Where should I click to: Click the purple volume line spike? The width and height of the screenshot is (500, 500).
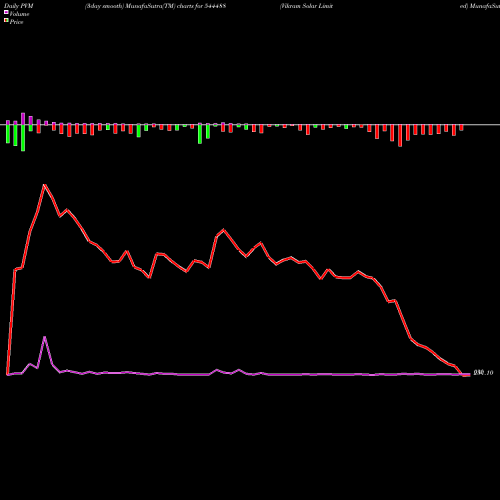pos(45,337)
